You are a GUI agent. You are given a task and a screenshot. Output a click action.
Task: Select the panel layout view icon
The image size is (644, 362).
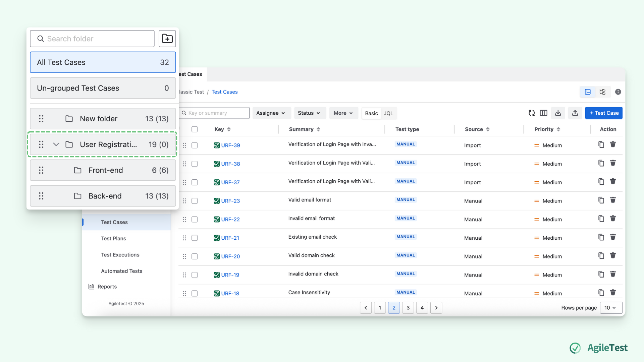587,92
